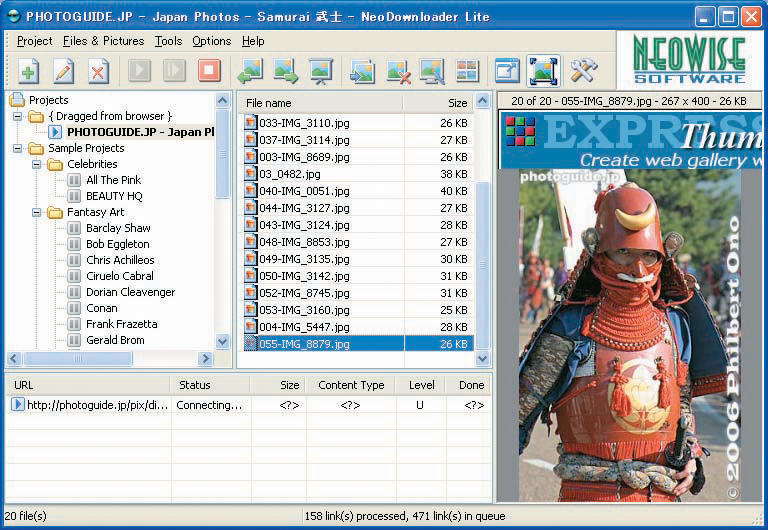Select file 040-IMG_0051.jpg
Viewport: 768px width, 530px height.
(358, 191)
